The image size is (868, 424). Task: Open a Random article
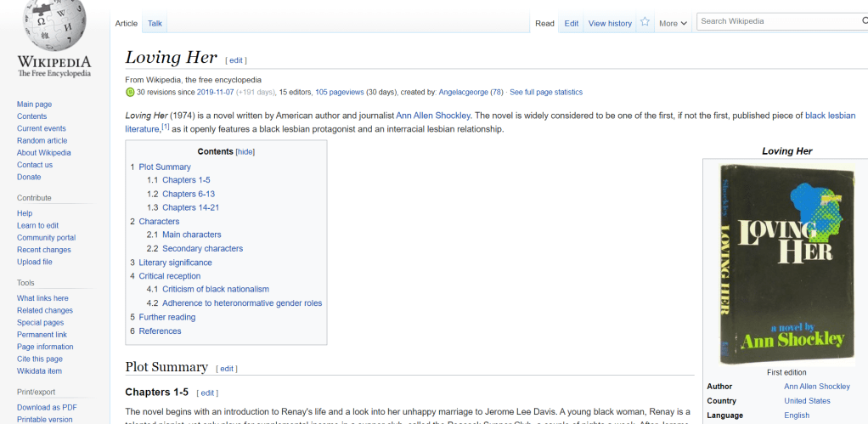click(42, 140)
